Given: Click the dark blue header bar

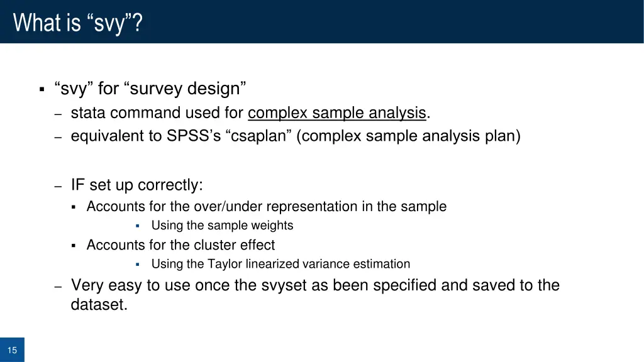Looking at the screenshot, I should 322,21.
